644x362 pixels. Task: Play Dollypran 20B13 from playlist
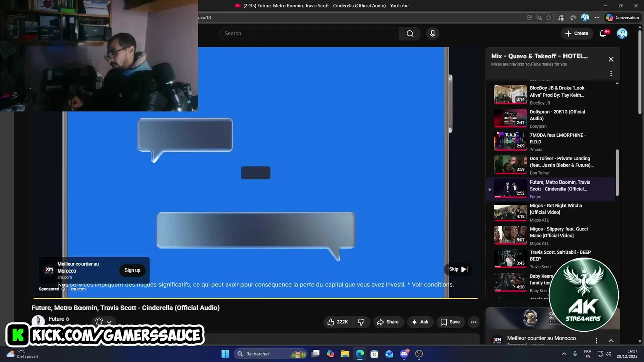(550, 118)
